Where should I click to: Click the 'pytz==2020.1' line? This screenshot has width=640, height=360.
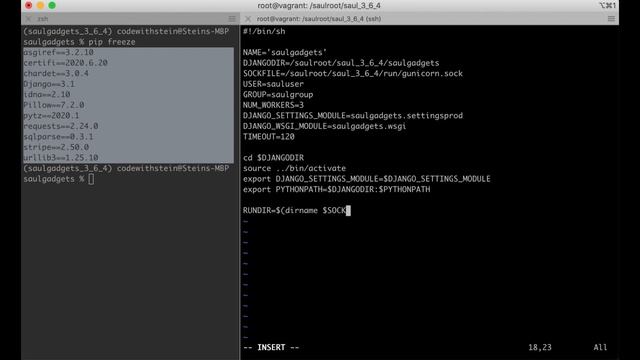tap(51, 116)
